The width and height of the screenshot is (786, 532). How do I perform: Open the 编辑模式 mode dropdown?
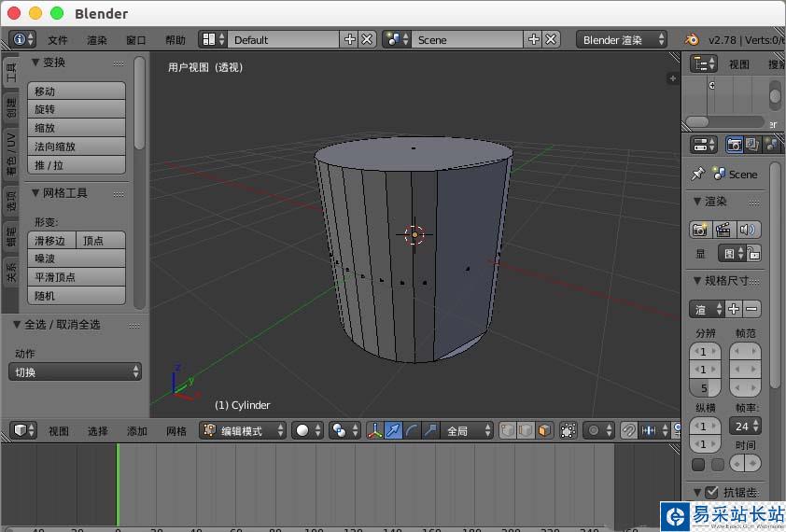coord(244,430)
